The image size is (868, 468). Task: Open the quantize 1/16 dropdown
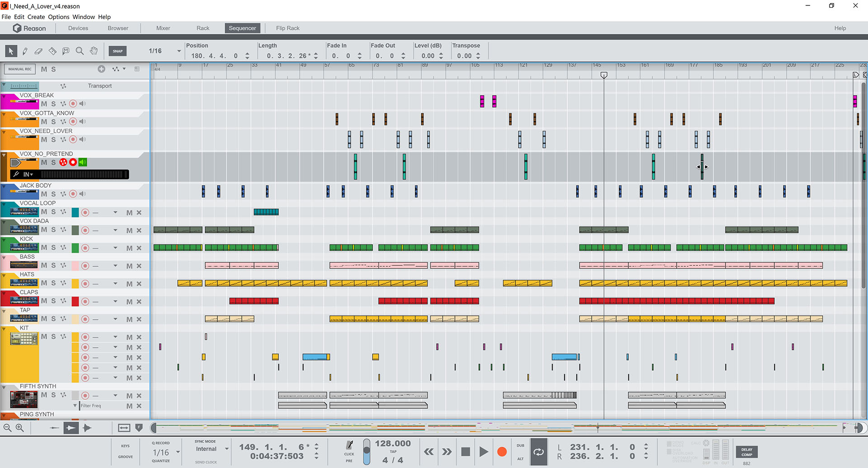pyautogui.click(x=178, y=452)
